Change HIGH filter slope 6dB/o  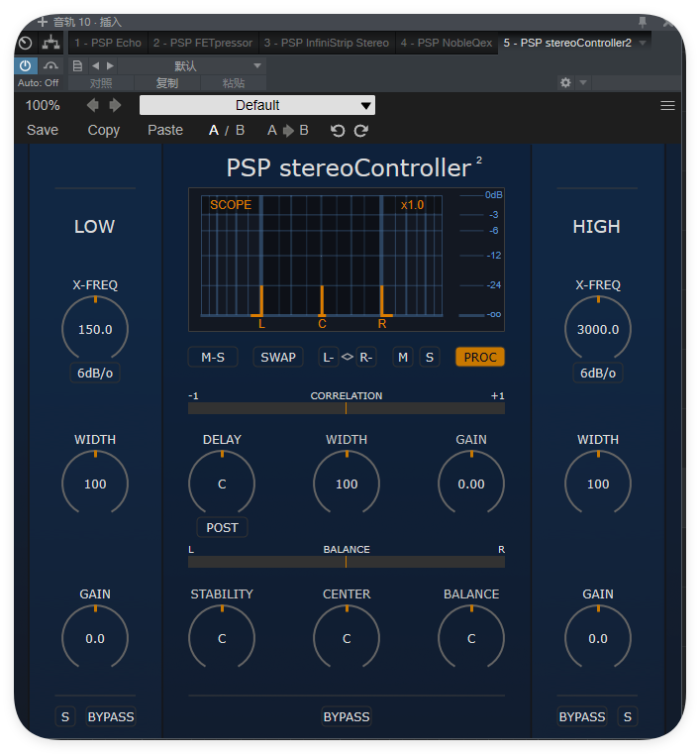click(598, 373)
